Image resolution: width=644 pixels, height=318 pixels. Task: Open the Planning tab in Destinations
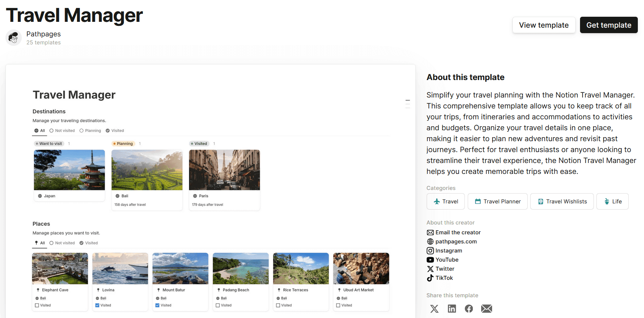pos(90,131)
